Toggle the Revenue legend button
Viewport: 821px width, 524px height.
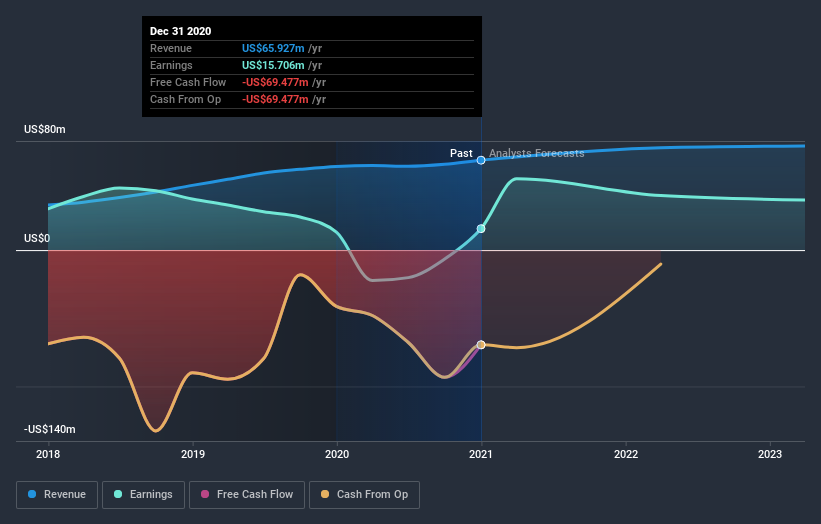tap(57, 495)
